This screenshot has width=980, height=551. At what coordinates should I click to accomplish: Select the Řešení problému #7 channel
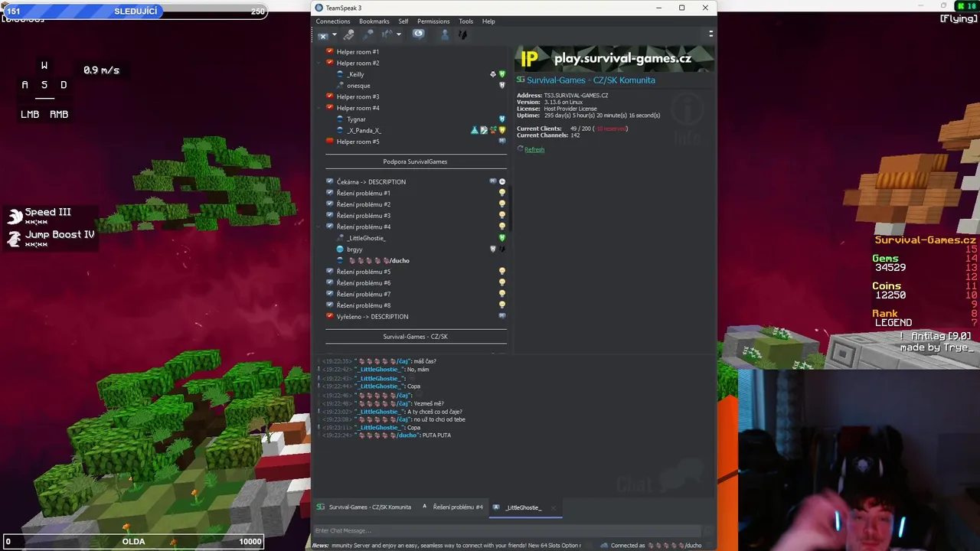tap(364, 294)
